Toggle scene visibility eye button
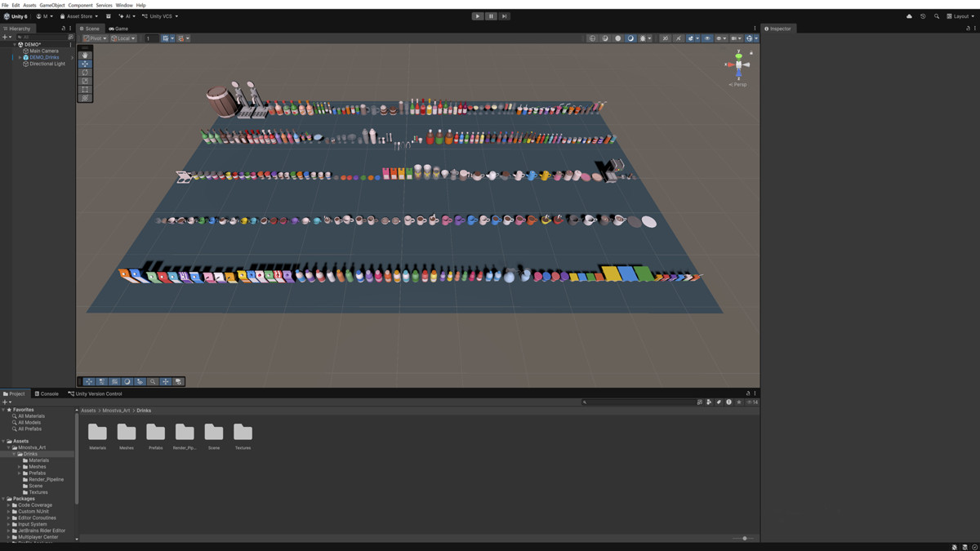This screenshot has width=980, height=551. (707, 38)
